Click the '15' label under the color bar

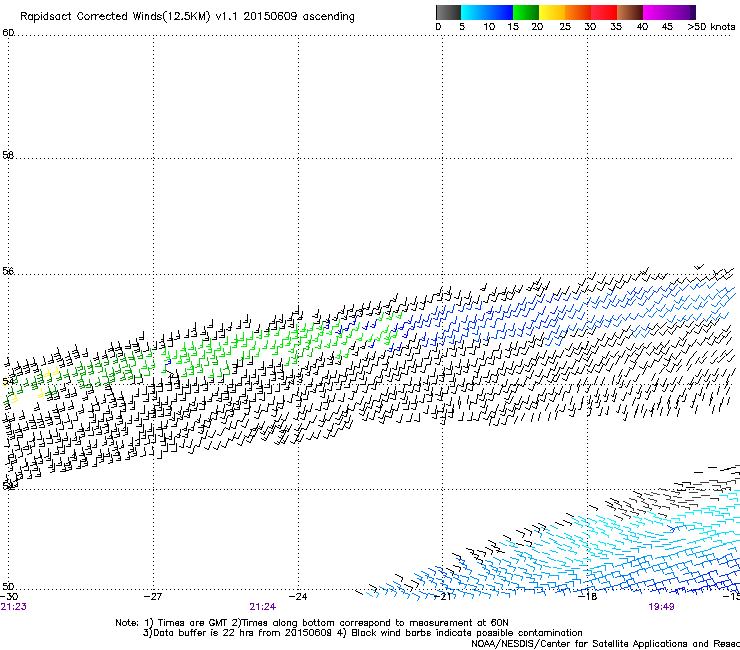coord(513,27)
